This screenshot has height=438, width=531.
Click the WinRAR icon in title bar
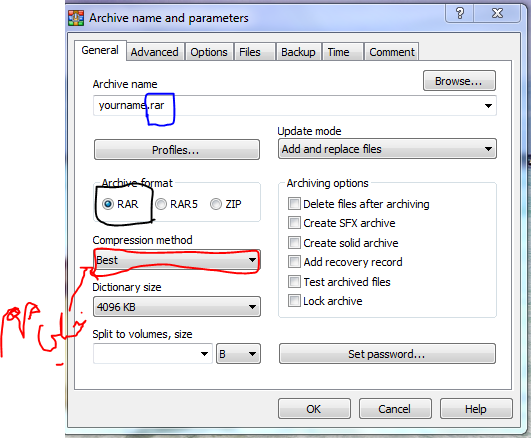click(x=76, y=18)
